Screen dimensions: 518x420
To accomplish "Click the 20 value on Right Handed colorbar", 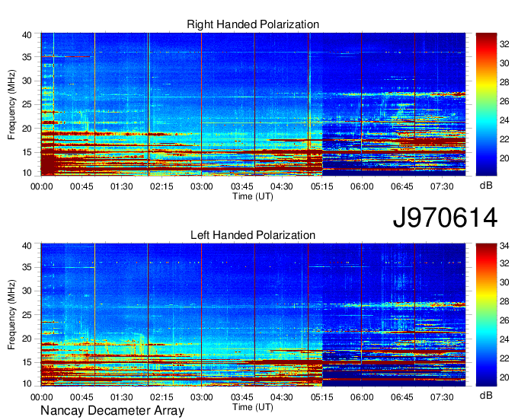I will pos(504,159).
